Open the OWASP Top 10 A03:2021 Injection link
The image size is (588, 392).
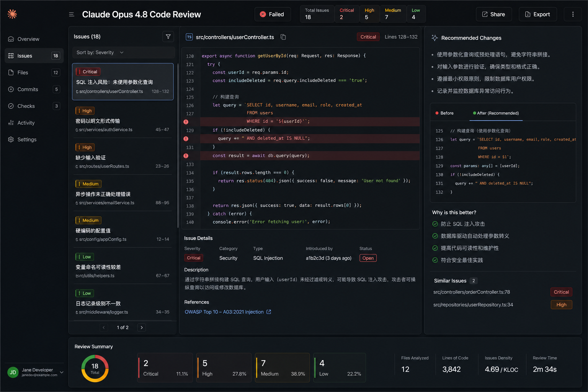tap(224, 312)
